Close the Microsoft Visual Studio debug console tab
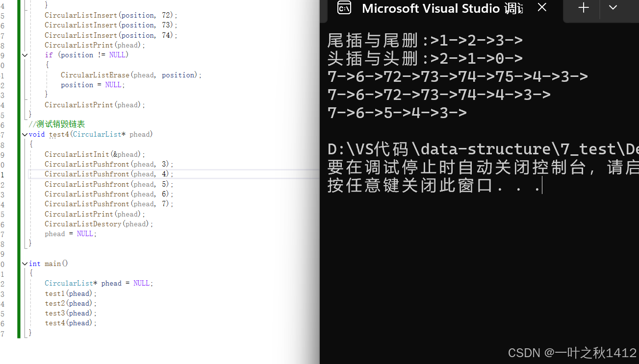Screen dimensions: 639x364 542,7
